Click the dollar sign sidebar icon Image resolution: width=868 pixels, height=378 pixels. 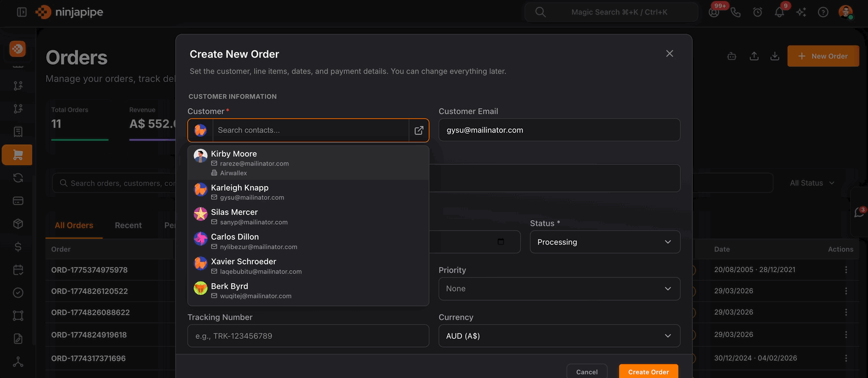click(18, 247)
